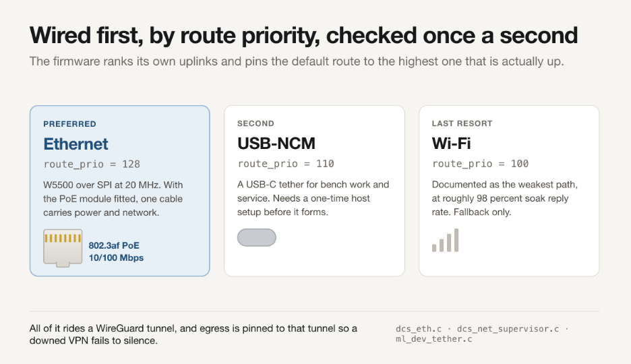631x364 pixels.
Task: Click the USB-C connector pill icon
Action: tap(257, 237)
